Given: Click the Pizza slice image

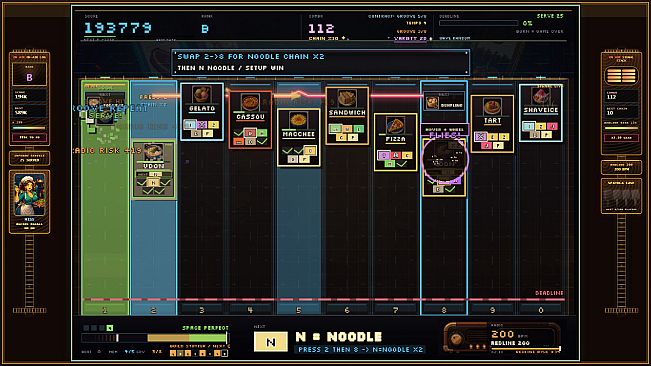Looking at the screenshot, I should (395, 125).
